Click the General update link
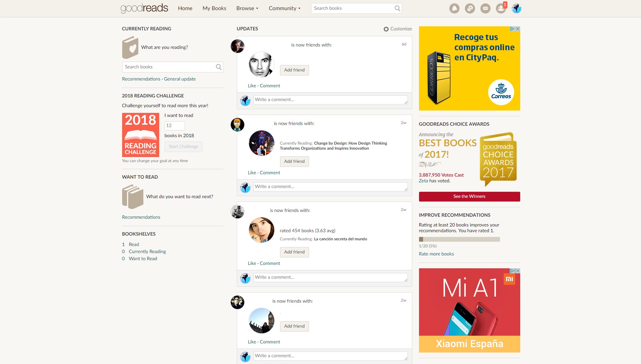 (179, 79)
